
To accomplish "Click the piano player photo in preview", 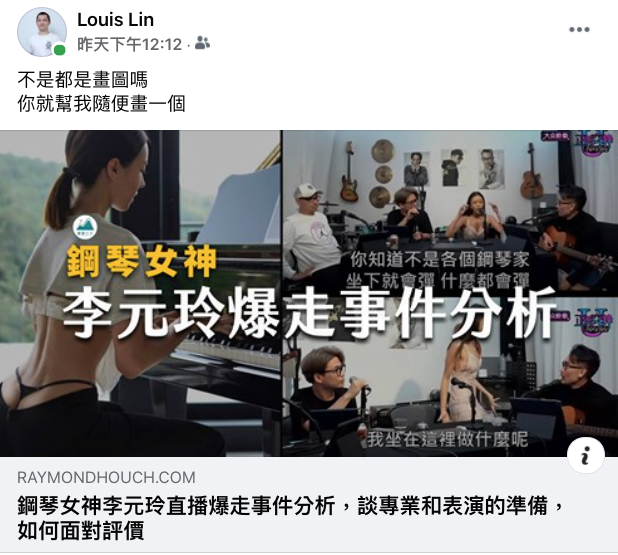I will click(140, 293).
